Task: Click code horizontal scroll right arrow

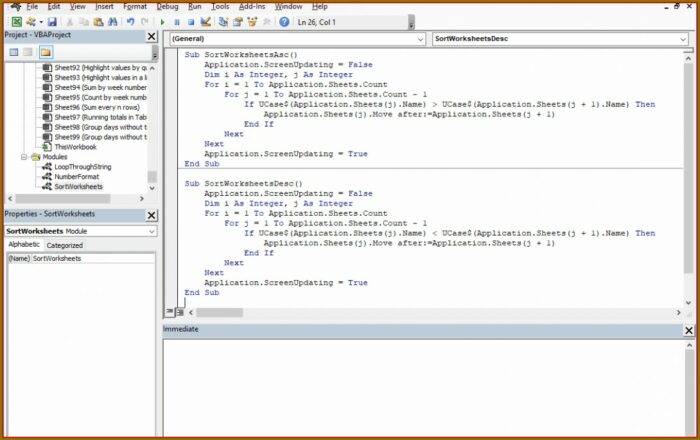Action: pos(679,312)
